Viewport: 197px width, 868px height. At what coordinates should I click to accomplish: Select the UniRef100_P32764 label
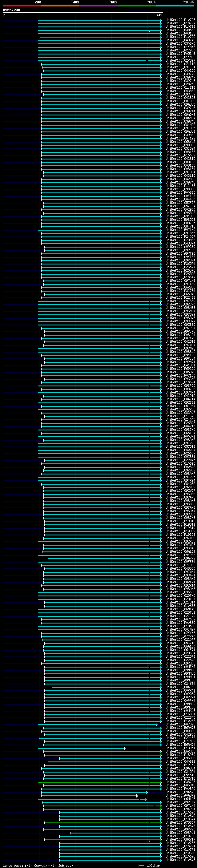click(180, 291)
